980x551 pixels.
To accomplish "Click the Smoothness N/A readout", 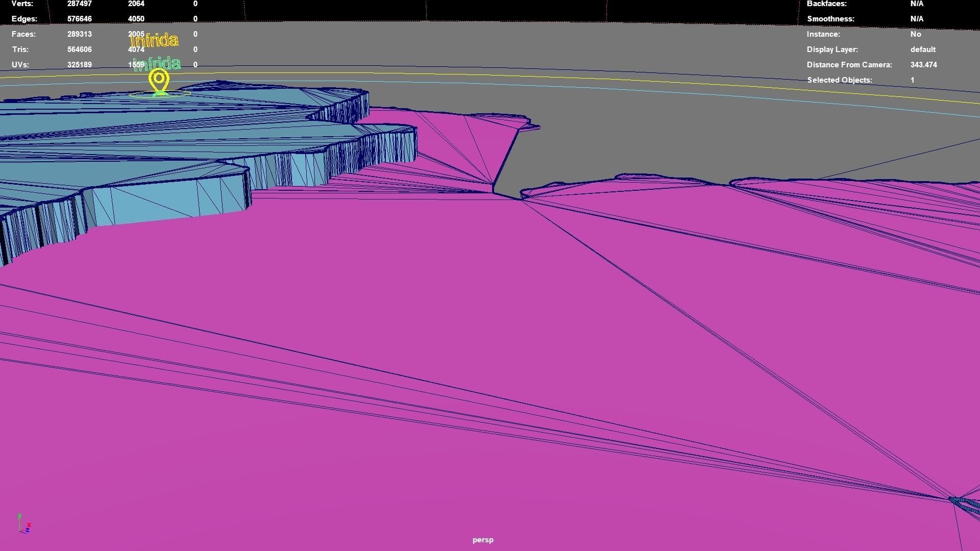I will click(x=916, y=19).
